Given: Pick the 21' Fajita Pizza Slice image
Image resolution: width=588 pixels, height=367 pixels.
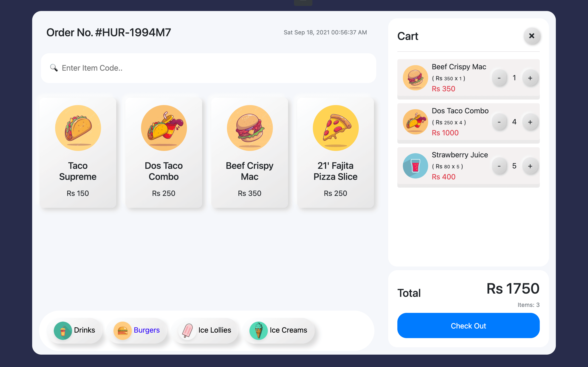Looking at the screenshot, I should pyautogui.click(x=336, y=128).
